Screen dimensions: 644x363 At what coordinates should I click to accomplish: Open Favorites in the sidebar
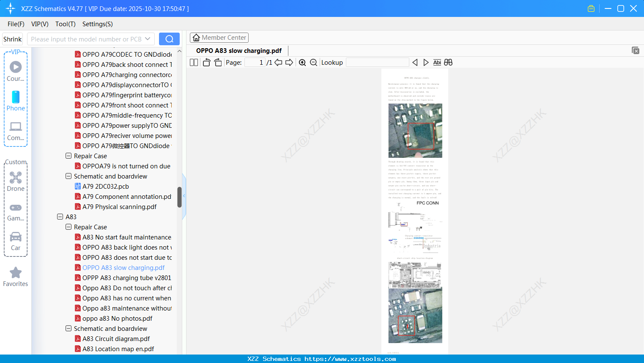tap(16, 277)
